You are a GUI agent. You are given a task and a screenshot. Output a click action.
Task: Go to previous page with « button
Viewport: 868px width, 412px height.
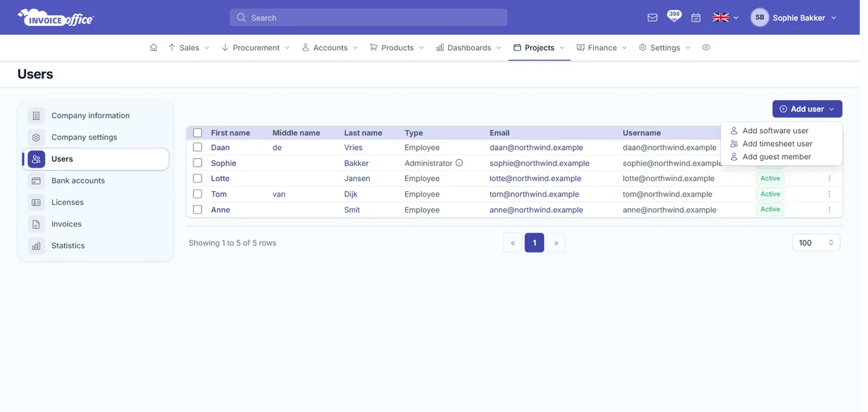tap(513, 243)
